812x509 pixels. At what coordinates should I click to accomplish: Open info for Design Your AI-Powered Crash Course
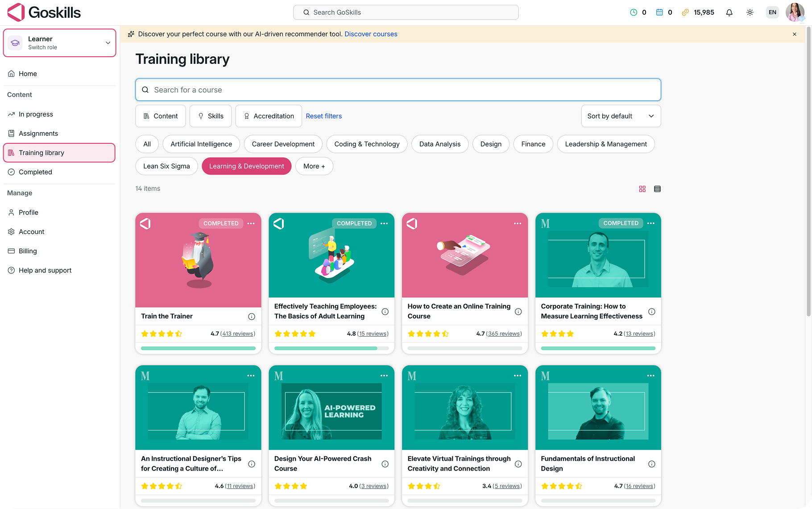[385, 464]
